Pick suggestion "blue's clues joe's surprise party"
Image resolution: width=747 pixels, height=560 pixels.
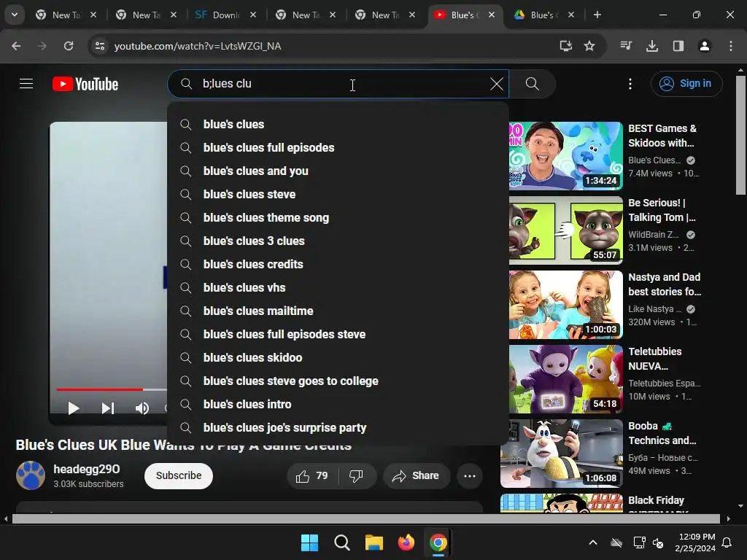[338, 427]
